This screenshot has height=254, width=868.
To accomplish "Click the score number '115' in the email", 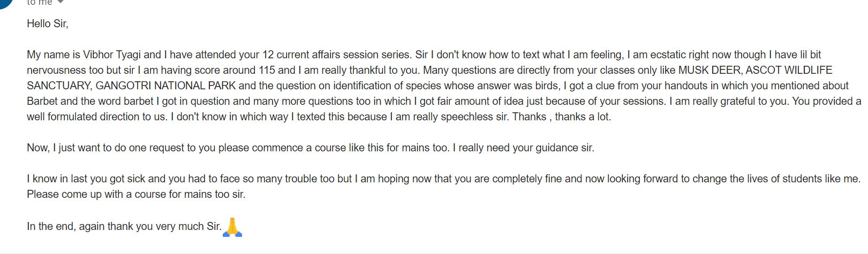I will 267,70.
